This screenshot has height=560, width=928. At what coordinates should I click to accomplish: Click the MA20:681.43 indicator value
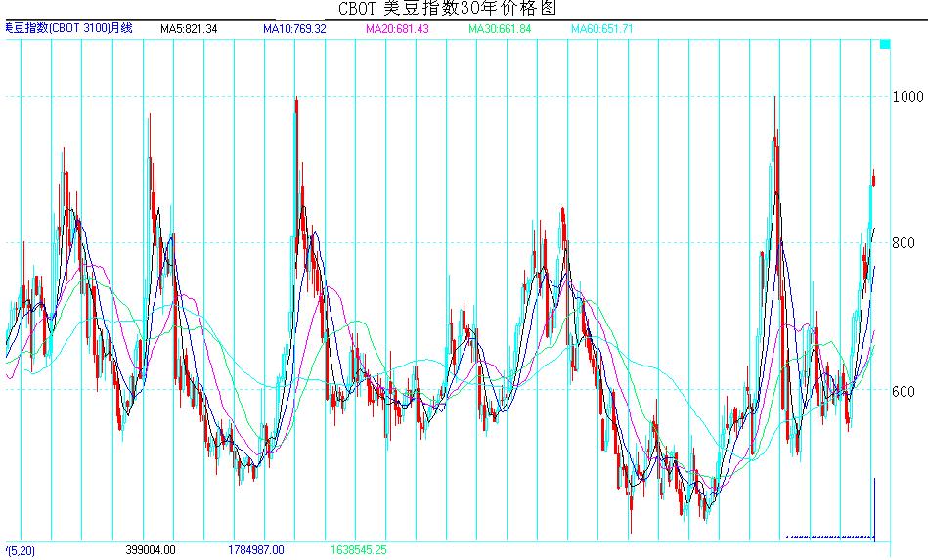397,29
